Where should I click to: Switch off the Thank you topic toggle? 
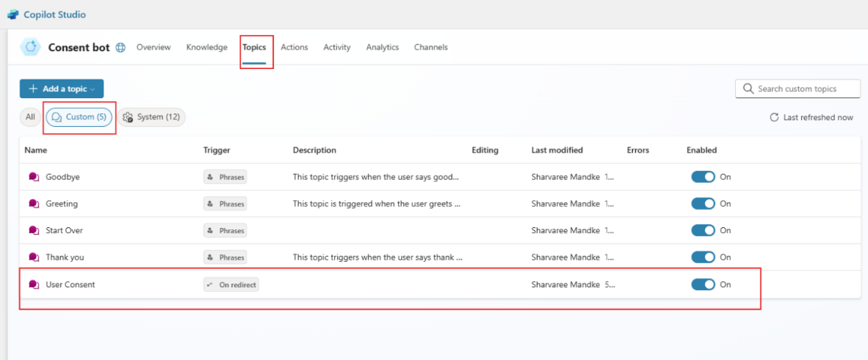(x=703, y=258)
